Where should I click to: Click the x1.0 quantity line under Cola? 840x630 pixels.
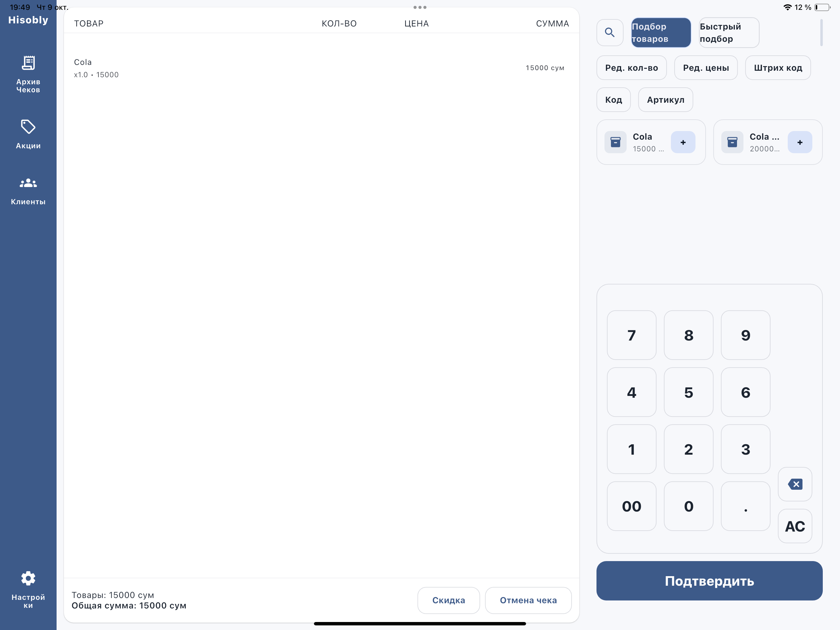click(x=96, y=75)
